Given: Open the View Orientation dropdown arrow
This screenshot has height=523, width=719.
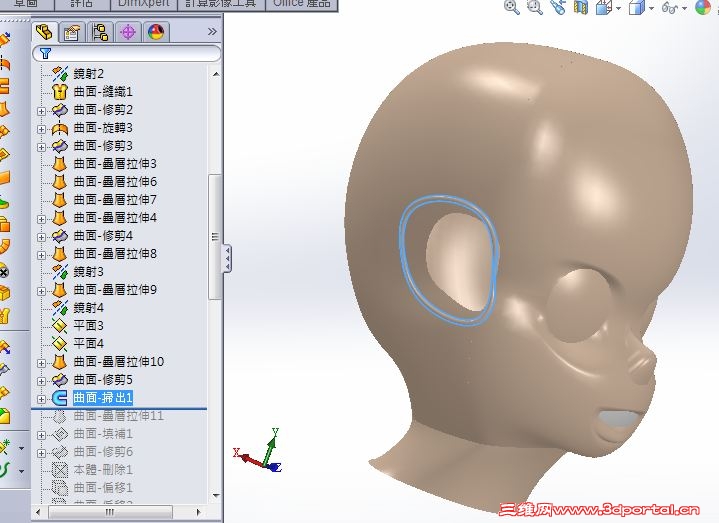Looking at the screenshot, I should point(619,8).
